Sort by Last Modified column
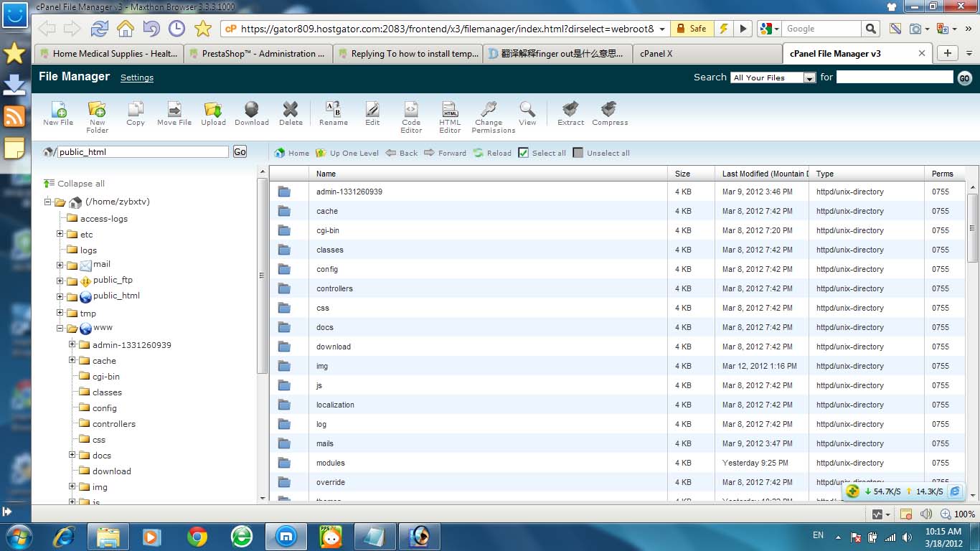This screenshot has width=980, height=551. (762, 174)
